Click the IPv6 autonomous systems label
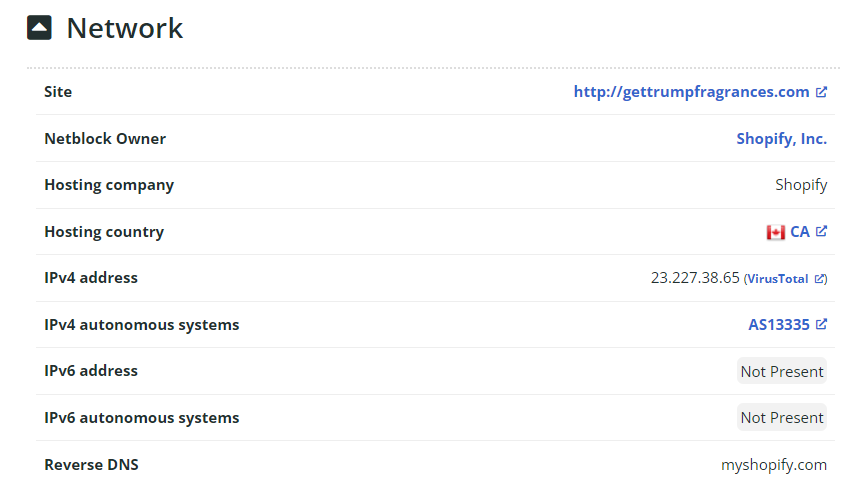The width and height of the screenshot is (842, 482). click(142, 418)
